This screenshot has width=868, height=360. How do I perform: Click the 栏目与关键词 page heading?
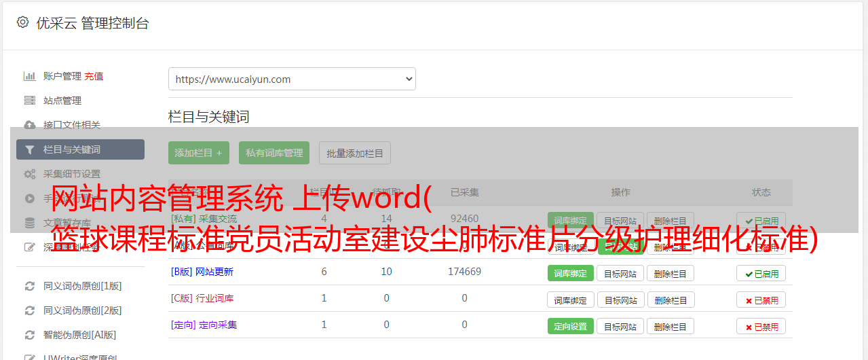click(209, 116)
